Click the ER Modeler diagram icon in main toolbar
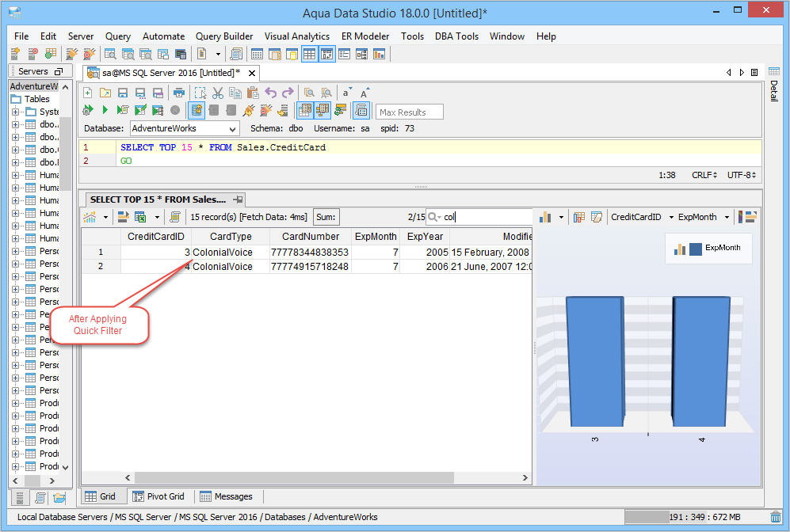The height and width of the screenshot is (532, 790). 362,54
